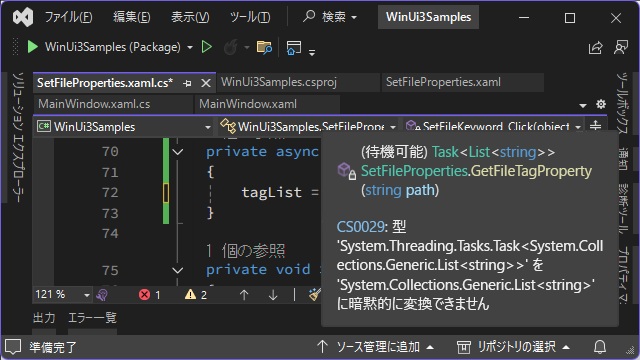Viewport: 640px width, 360px height.
Task: Open the 通知 side tab
Action: tap(622, 159)
